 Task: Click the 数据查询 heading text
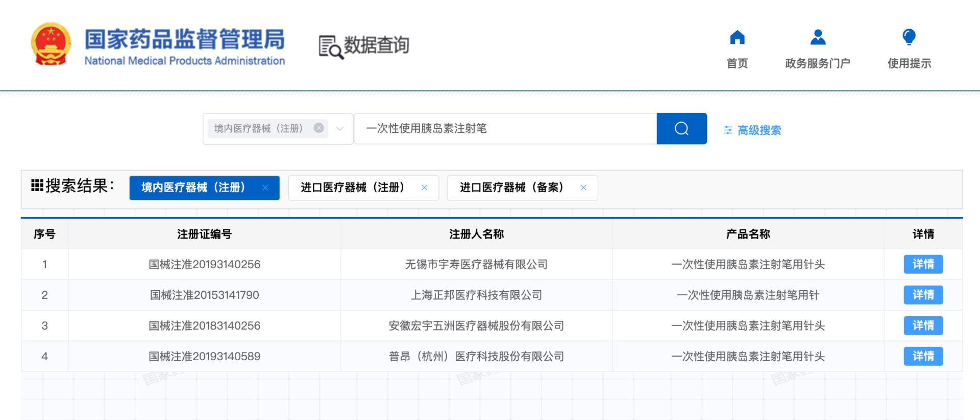[377, 45]
